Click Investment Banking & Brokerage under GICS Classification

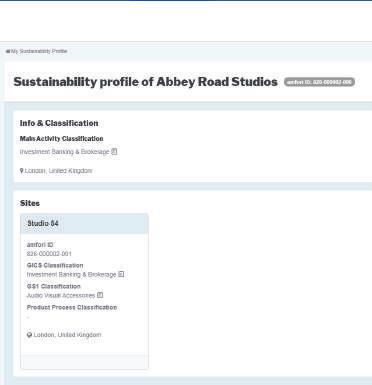[x=71, y=274]
